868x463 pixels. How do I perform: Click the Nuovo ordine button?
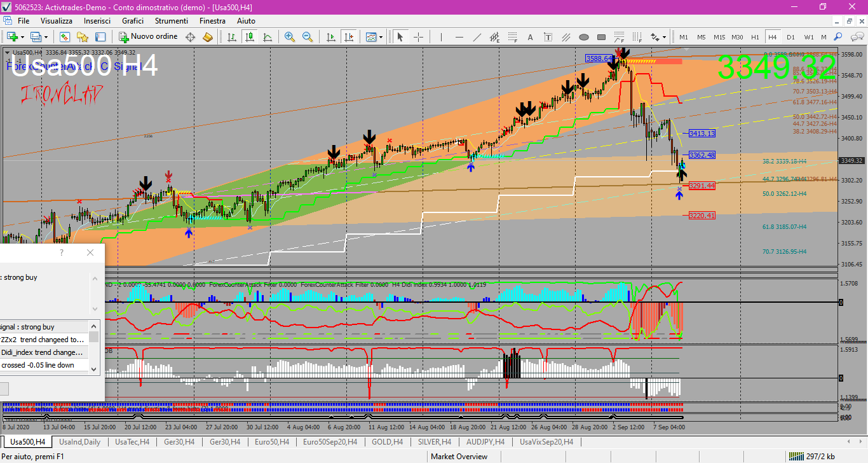click(x=149, y=37)
